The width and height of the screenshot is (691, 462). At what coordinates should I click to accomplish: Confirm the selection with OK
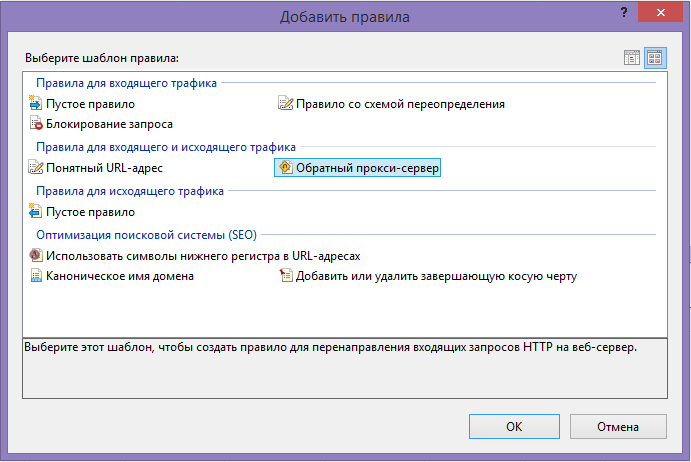pyautogui.click(x=513, y=426)
